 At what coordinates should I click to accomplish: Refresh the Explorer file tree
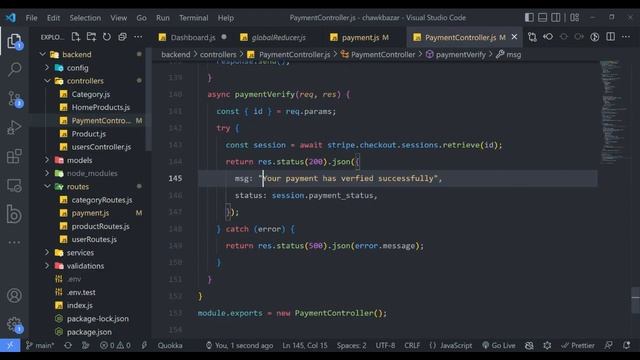[107, 37]
